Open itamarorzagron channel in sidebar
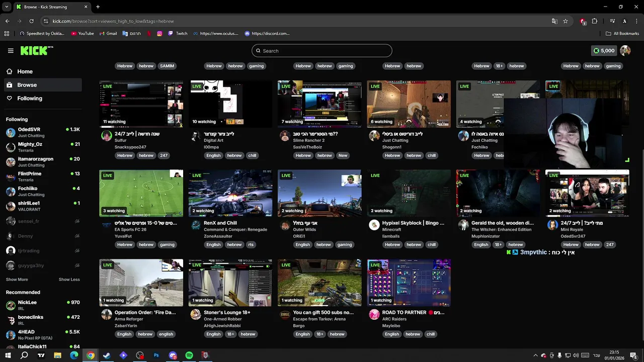The height and width of the screenshot is (362, 644). click(43, 162)
